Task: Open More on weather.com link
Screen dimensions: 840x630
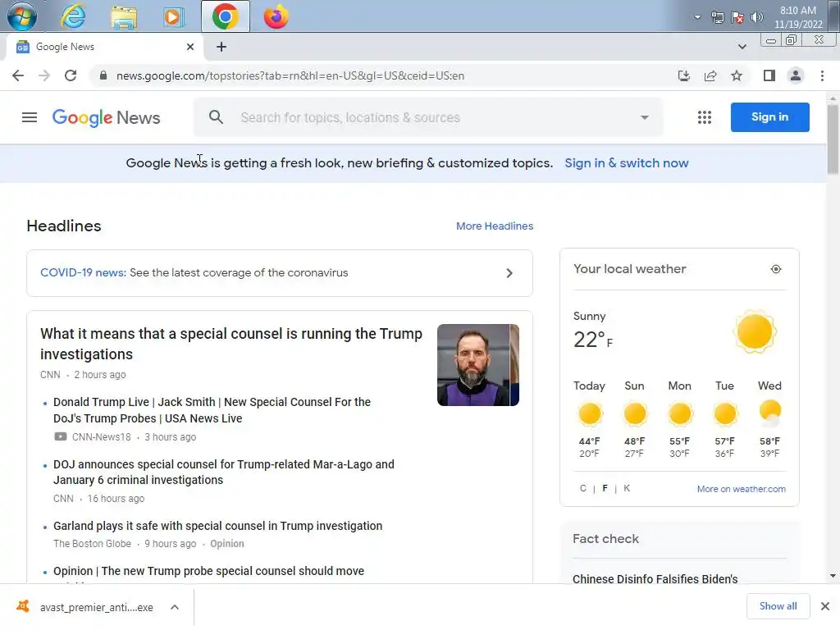Action: tap(742, 489)
